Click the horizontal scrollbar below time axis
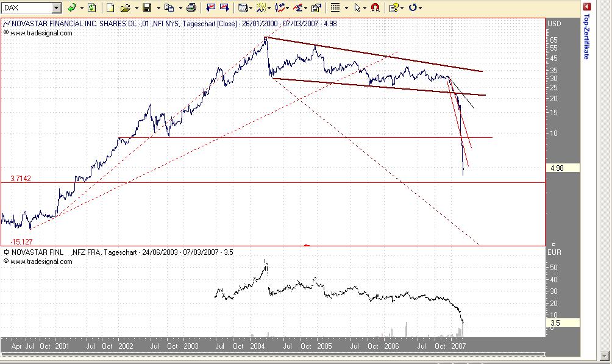612x364 pixels. [272, 354]
